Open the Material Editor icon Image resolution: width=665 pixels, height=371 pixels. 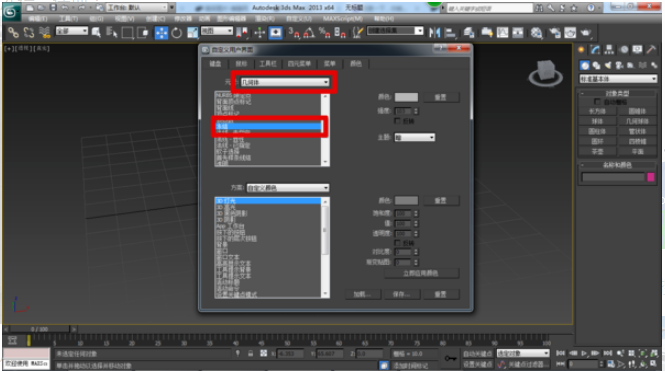[x=536, y=32]
